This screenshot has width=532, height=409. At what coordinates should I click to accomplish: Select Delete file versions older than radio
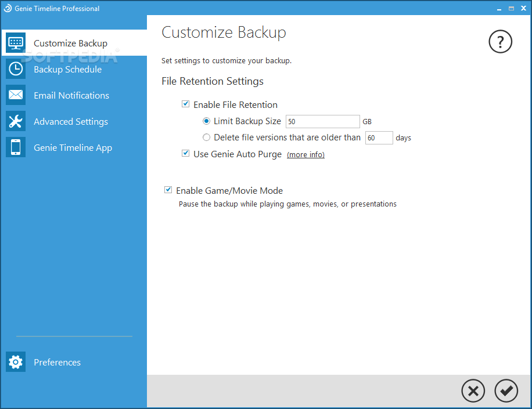click(x=206, y=137)
